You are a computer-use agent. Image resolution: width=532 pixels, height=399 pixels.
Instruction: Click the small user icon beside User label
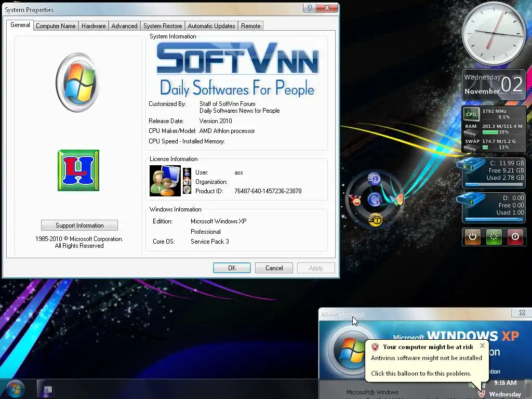[187, 172]
